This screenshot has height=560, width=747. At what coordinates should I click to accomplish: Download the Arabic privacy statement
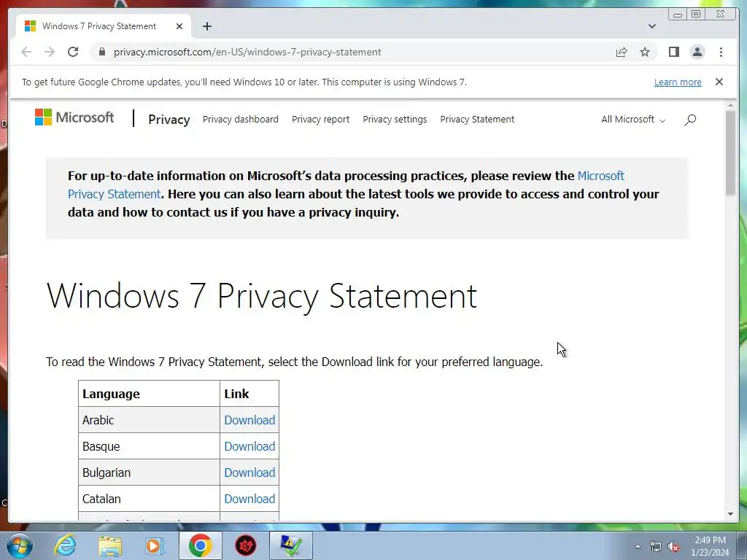[x=249, y=420]
